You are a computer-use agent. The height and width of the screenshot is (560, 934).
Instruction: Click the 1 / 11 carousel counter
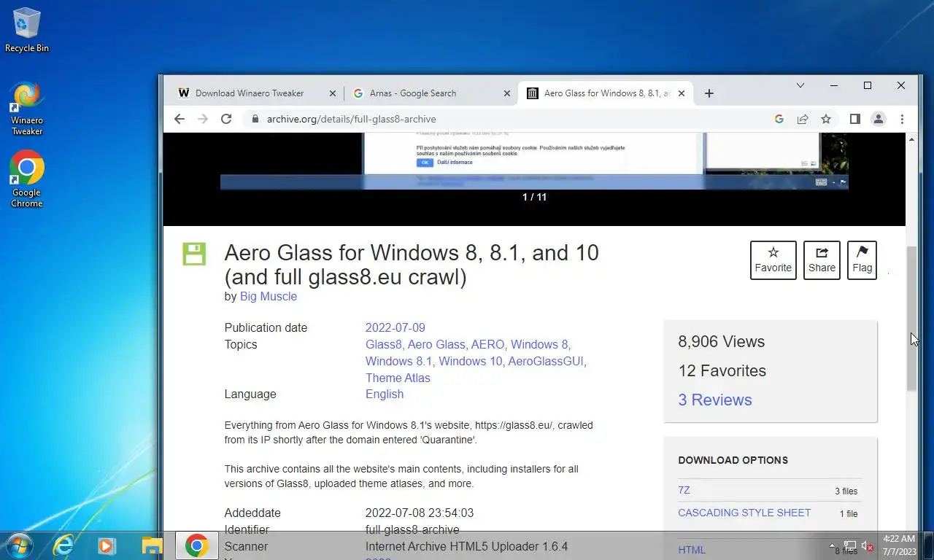coord(534,197)
